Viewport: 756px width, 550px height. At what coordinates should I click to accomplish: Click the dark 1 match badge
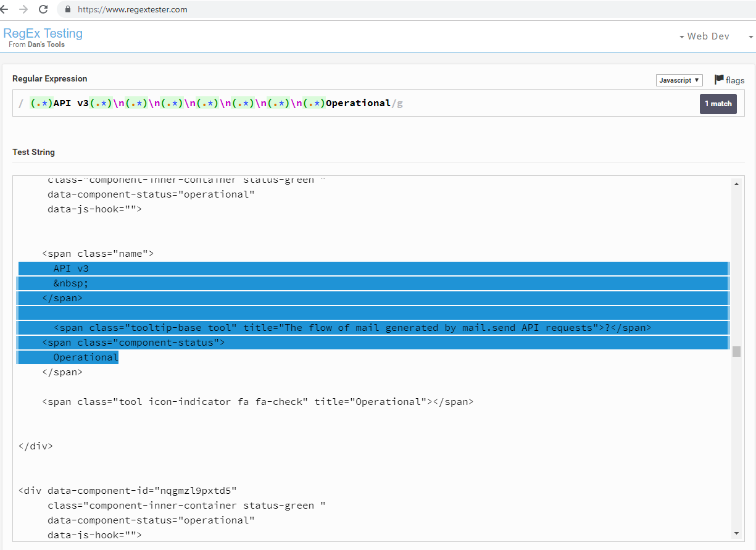coord(718,104)
